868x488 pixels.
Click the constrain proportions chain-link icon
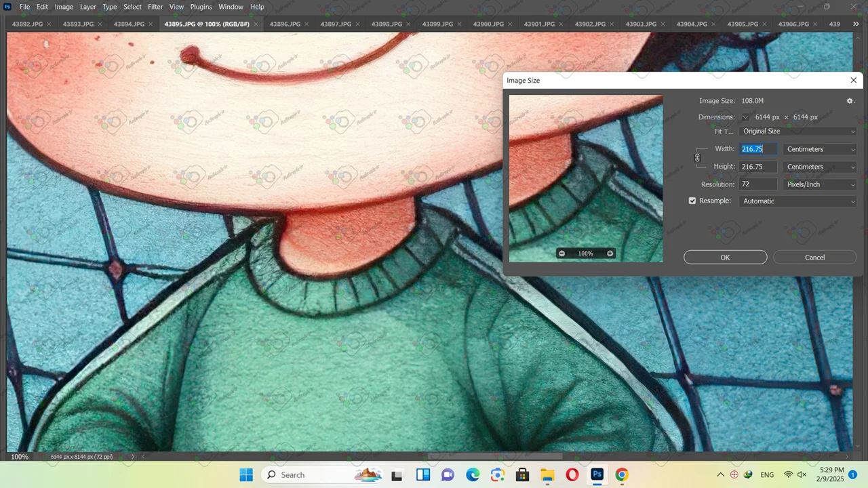point(697,158)
